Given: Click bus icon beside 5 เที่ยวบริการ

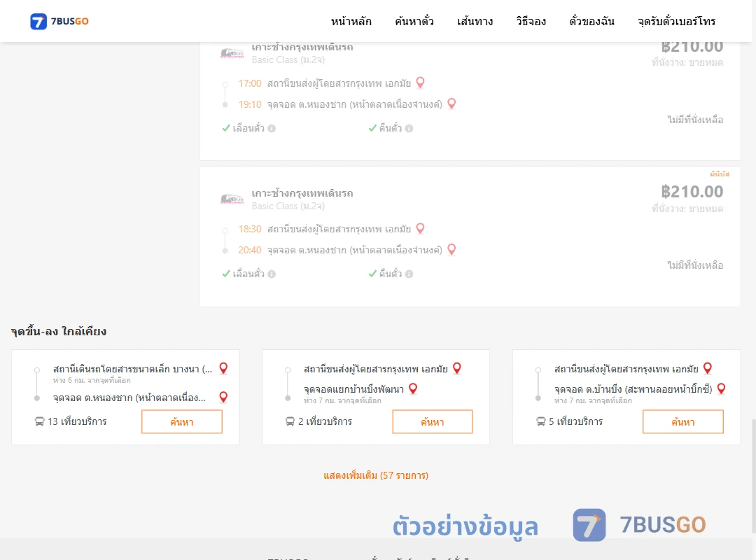Looking at the screenshot, I should 540,421.
